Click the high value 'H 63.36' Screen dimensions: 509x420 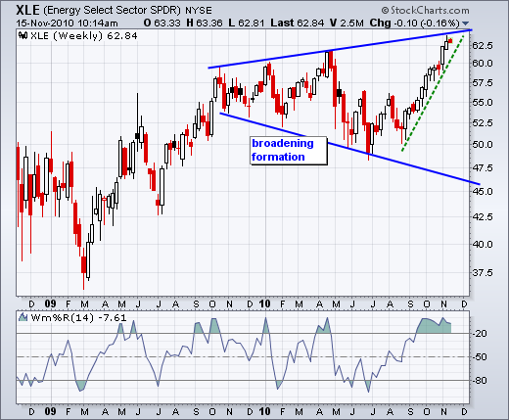[205, 23]
